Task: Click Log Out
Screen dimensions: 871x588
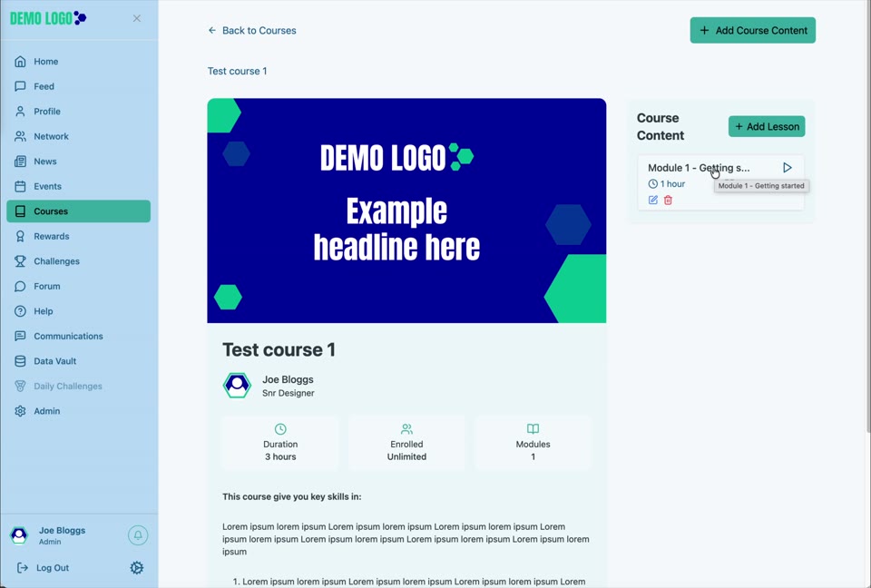Action: point(44,567)
